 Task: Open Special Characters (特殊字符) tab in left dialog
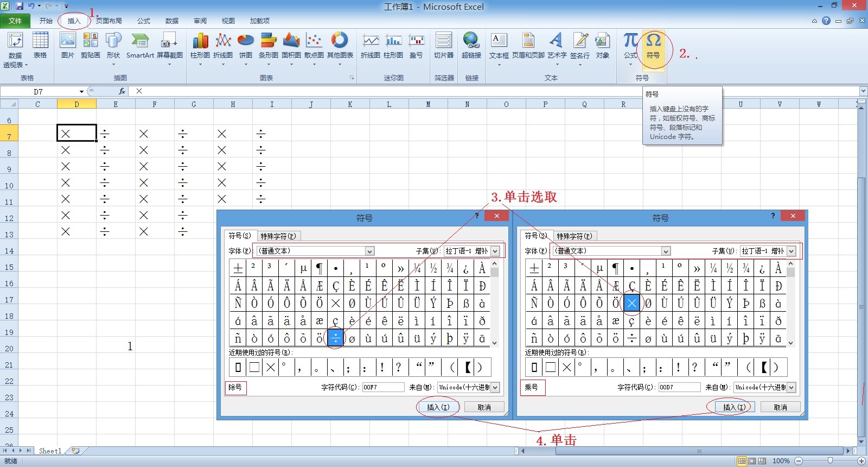point(278,236)
